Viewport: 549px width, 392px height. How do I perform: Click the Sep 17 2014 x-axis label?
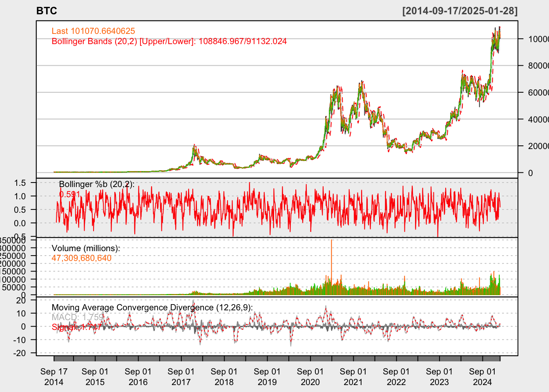pos(54,377)
